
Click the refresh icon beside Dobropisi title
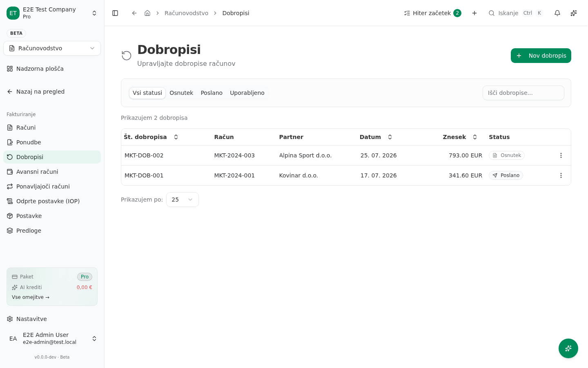tap(127, 56)
